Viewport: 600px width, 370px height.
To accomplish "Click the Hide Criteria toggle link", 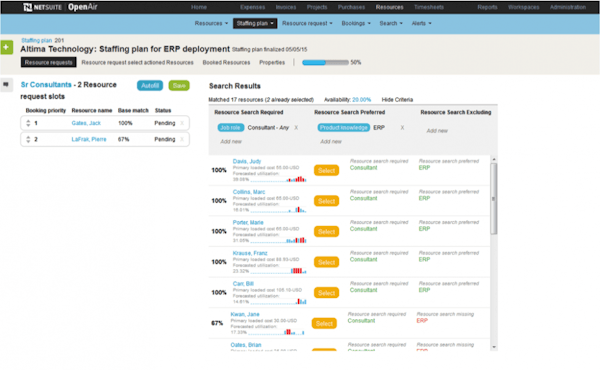I will click(x=397, y=100).
